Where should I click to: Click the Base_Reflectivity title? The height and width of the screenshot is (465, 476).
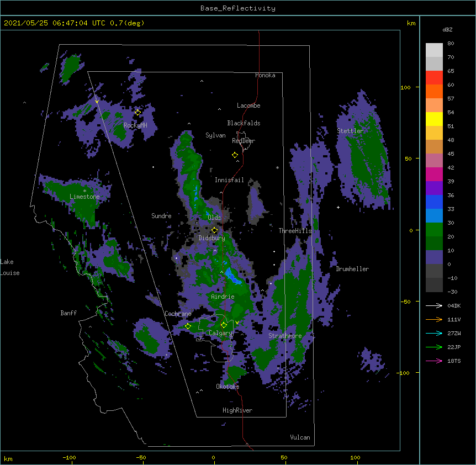(x=238, y=8)
